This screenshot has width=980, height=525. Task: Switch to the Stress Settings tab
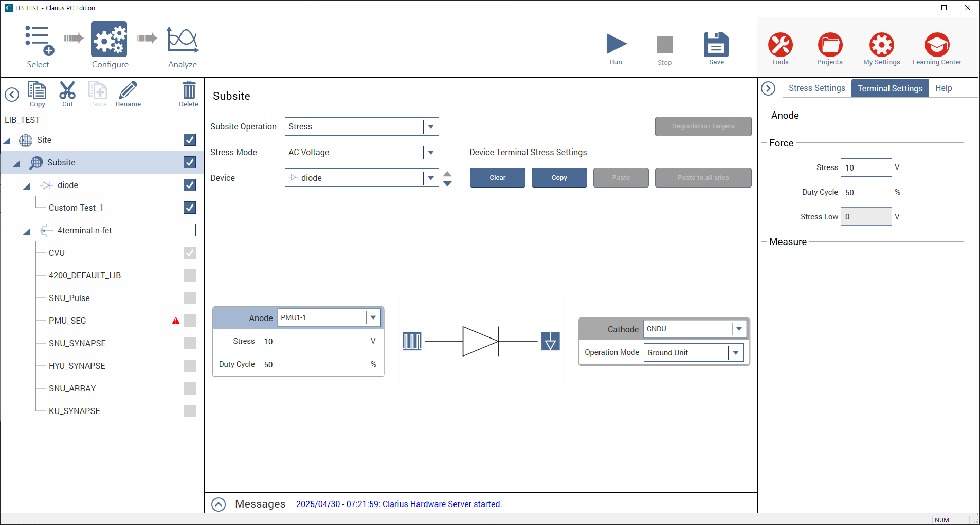click(x=816, y=88)
